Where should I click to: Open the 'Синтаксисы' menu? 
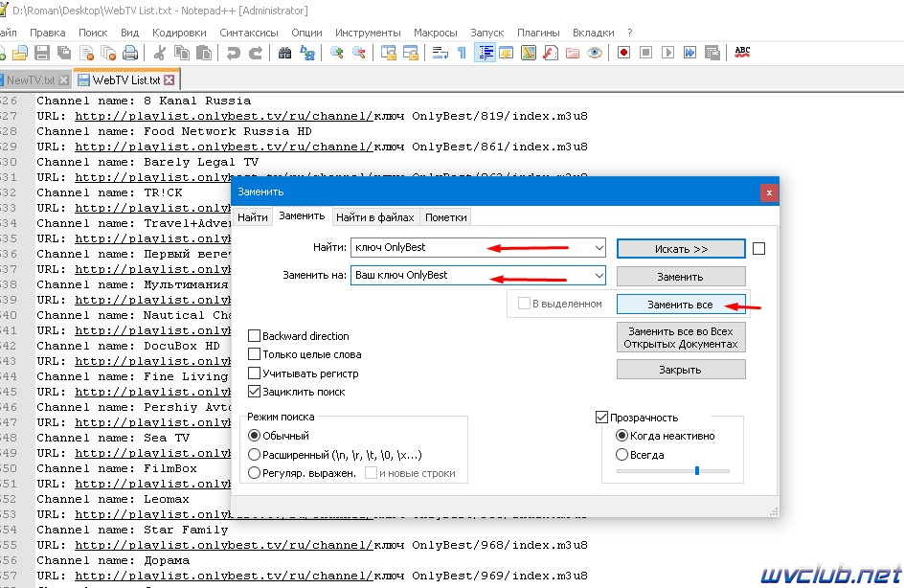[x=248, y=33]
